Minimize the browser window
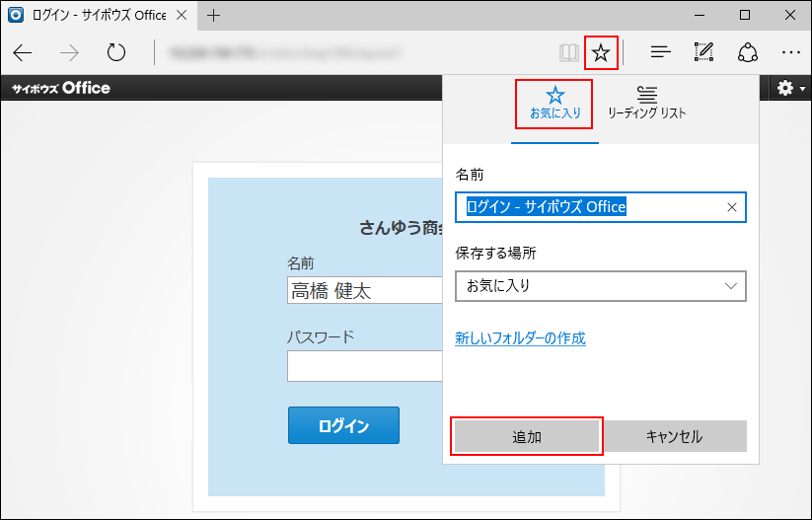Viewport: 812px width, 520px height. (700, 16)
